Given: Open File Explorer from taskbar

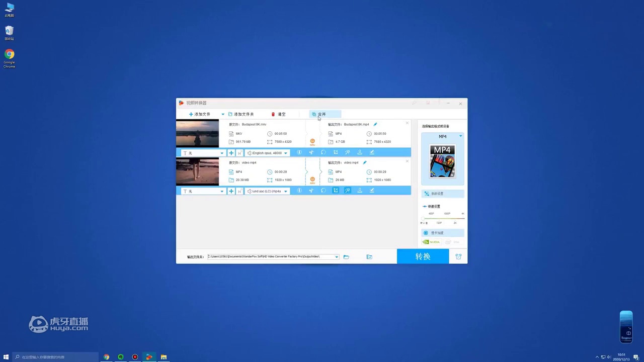Looking at the screenshot, I should click(164, 357).
